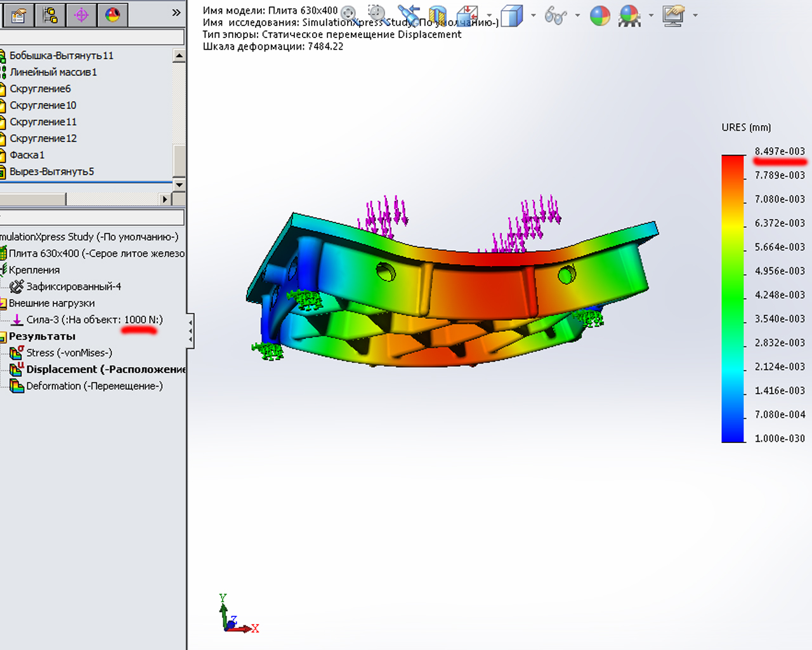Toggle the Section View icon
The image size is (812, 650).
pyautogui.click(x=438, y=15)
